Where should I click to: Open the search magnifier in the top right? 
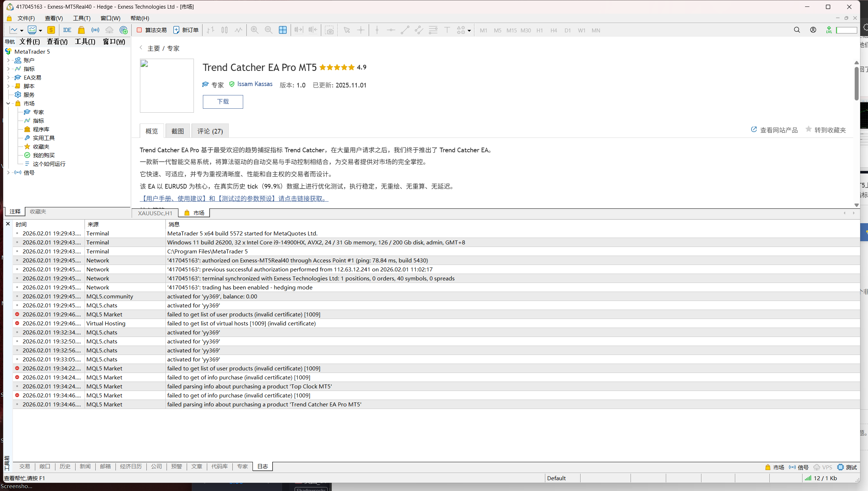(x=797, y=30)
